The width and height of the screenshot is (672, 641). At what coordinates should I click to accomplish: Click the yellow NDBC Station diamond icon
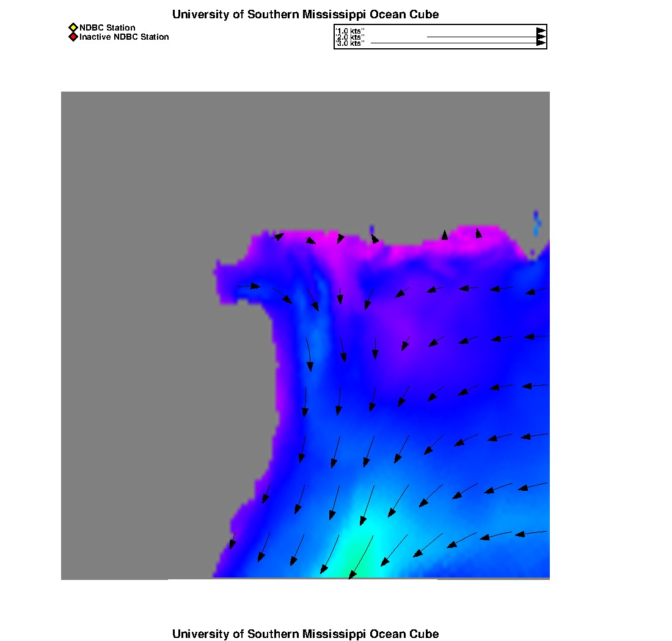coord(73,27)
